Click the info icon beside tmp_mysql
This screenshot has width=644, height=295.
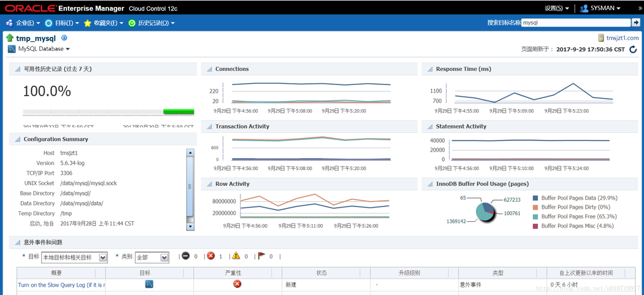coord(64,38)
